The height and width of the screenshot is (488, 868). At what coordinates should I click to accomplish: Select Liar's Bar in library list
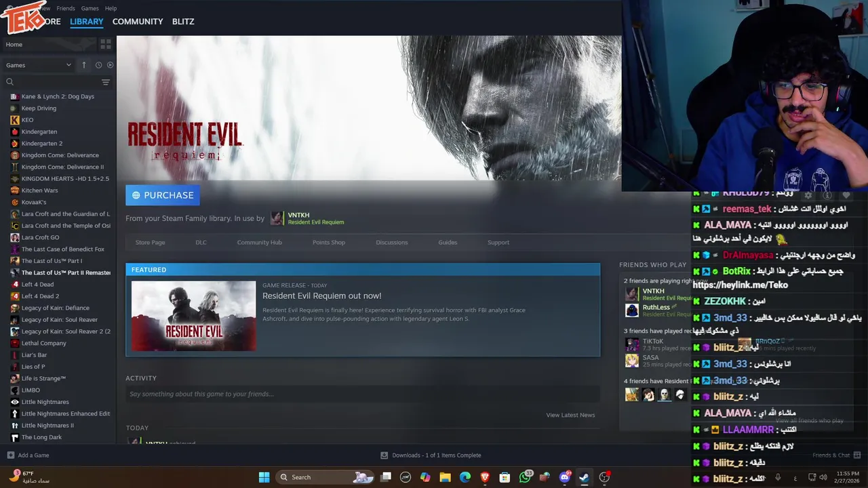click(x=34, y=355)
